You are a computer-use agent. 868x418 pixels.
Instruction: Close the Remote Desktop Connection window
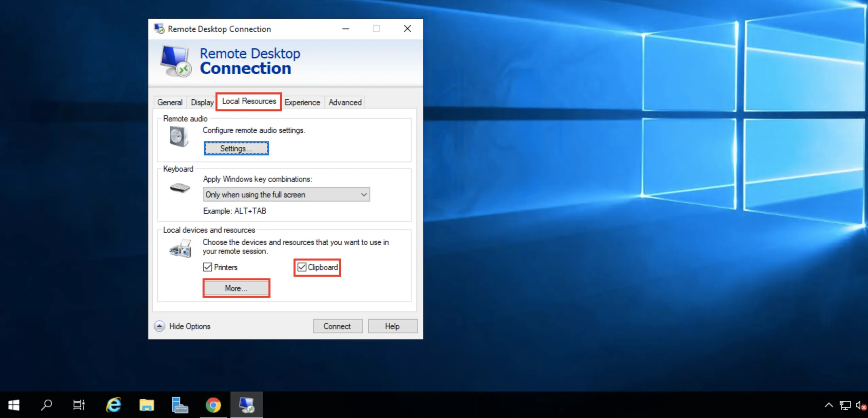pos(407,28)
